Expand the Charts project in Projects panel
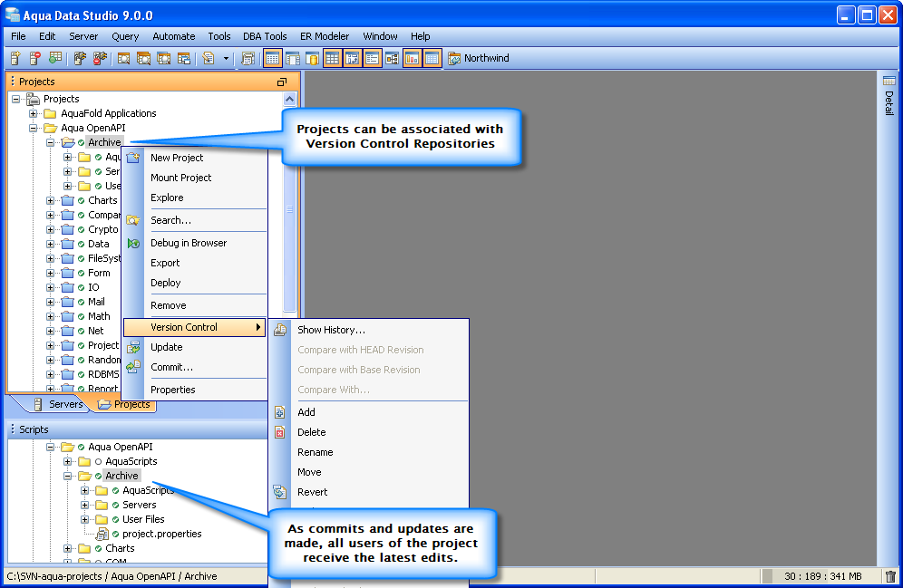Image resolution: width=903 pixels, height=588 pixels. click(x=50, y=200)
